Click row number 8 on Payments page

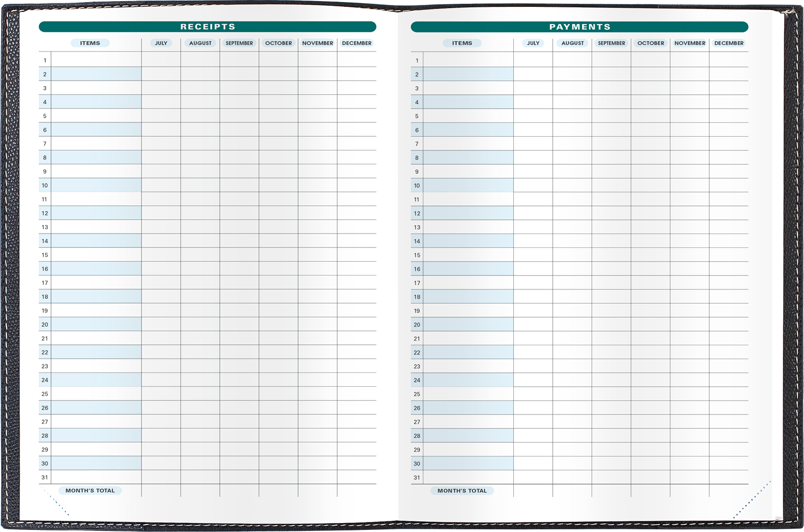417,158
